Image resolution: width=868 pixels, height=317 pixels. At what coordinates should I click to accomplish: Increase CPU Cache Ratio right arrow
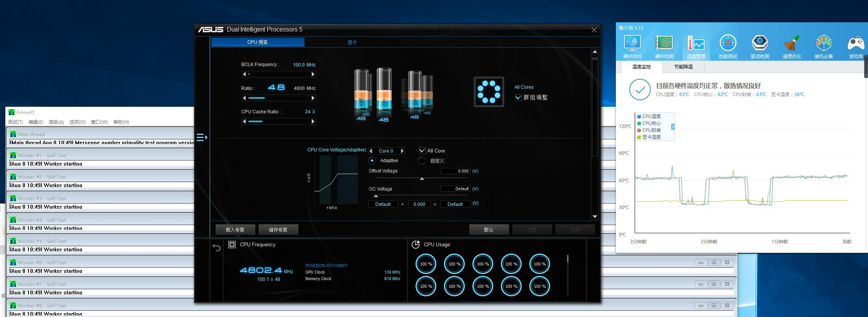tap(313, 121)
